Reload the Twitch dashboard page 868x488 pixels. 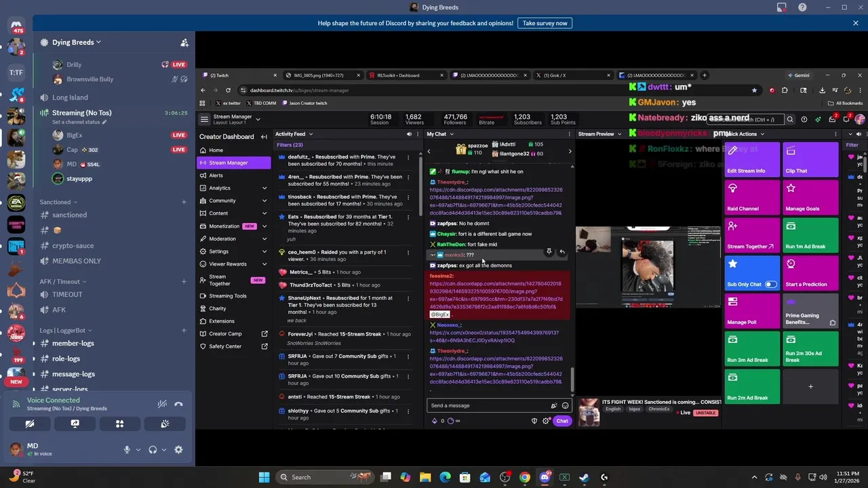pos(228,90)
